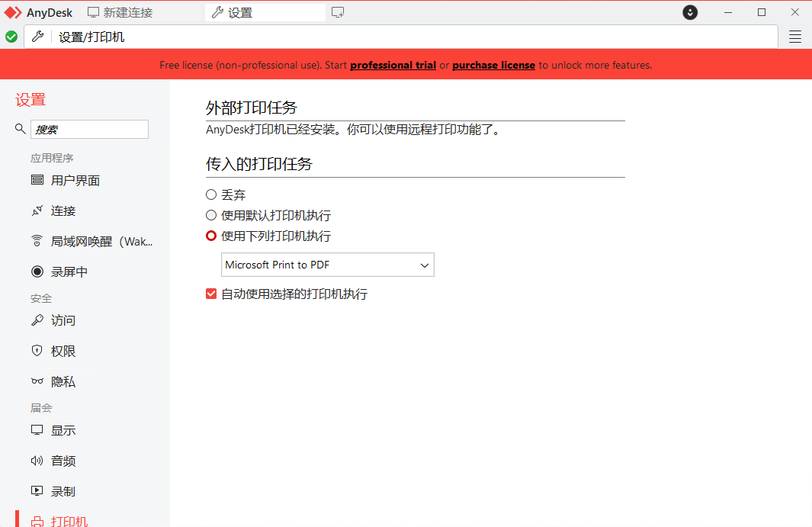Click the 设置 sidebar heading
Viewport: 812px width, 527px height.
coord(30,99)
